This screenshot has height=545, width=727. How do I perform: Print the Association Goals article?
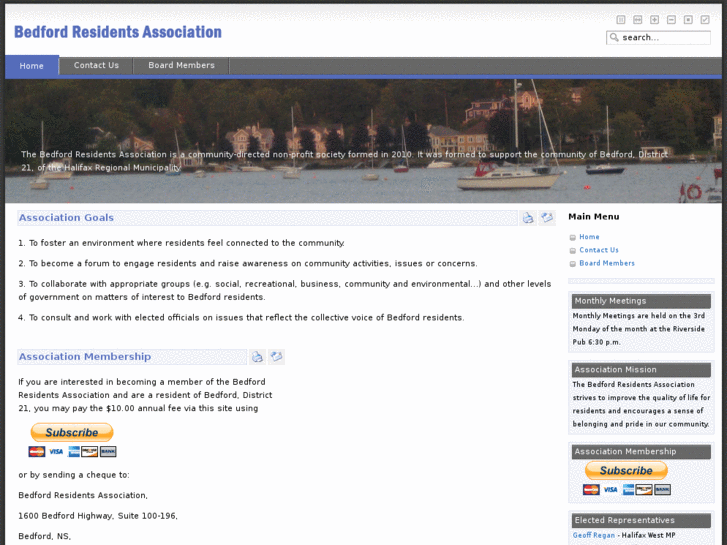(x=528, y=218)
